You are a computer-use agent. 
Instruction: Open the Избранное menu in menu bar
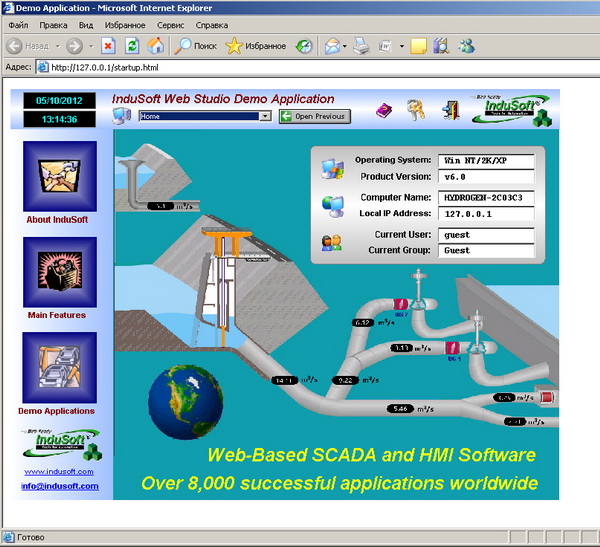click(x=125, y=25)
